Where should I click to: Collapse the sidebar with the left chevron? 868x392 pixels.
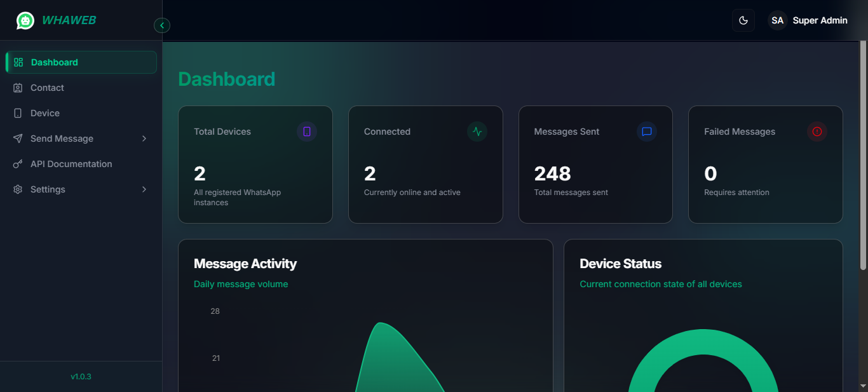pyautogui.click(x=162, y=25)
